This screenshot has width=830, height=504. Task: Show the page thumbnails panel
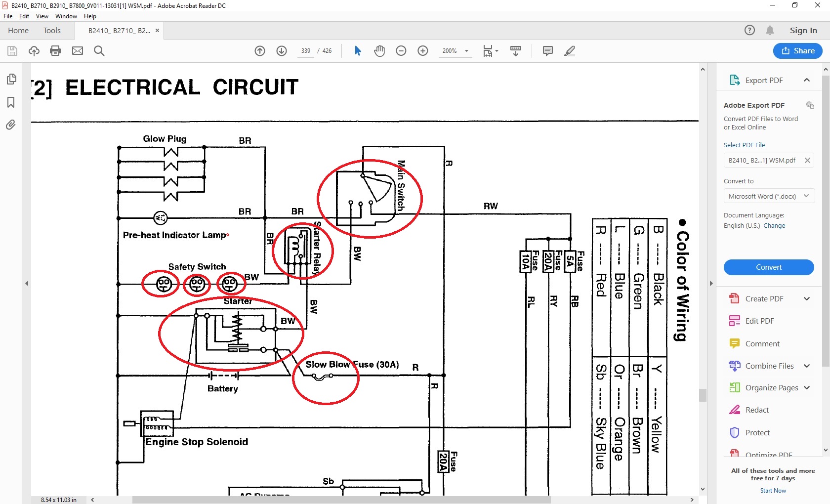[x=11, y=79]
